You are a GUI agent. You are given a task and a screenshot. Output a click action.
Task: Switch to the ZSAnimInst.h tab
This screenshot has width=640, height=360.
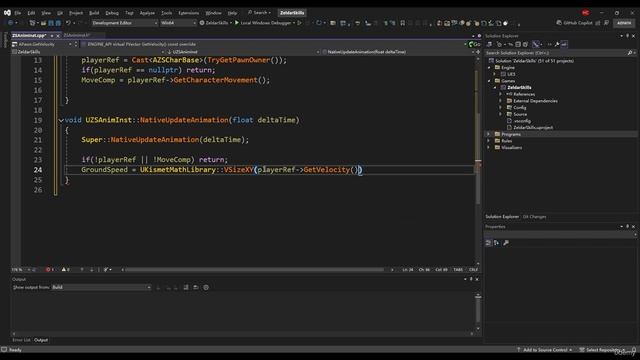coord(77,36)
